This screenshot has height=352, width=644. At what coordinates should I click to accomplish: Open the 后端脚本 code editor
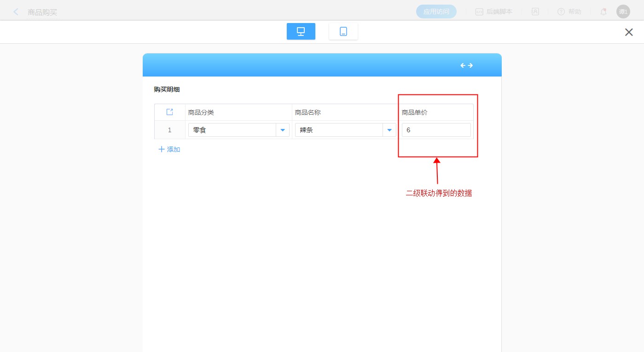coord(493,12)
